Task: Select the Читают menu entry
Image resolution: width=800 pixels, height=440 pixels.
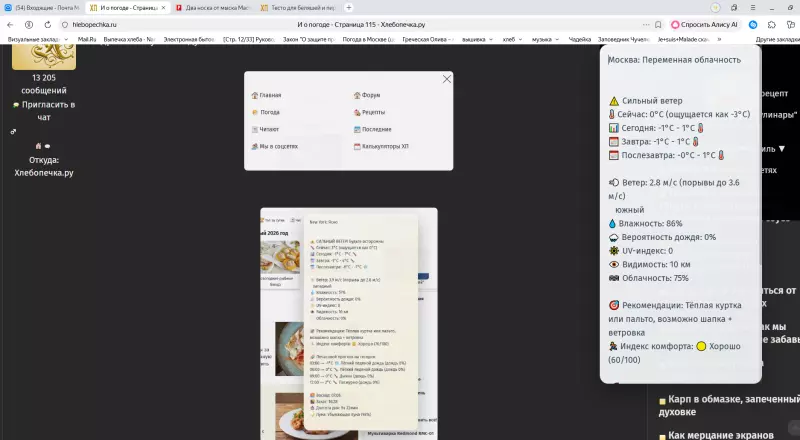Action: pyautogui.click(x=270, y=129)
